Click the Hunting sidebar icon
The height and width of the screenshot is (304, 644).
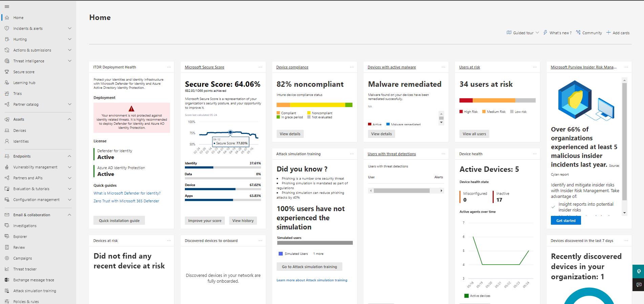click(x=7, y=39)
